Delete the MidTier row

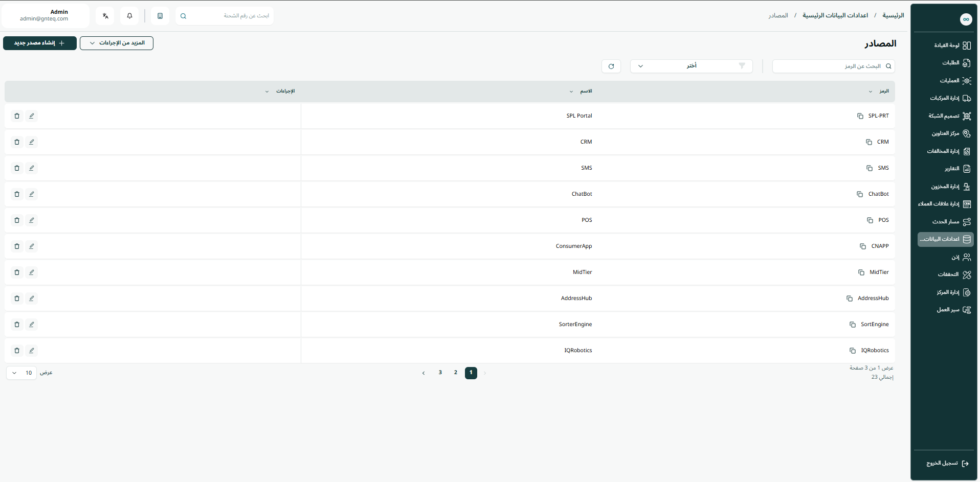17,272
